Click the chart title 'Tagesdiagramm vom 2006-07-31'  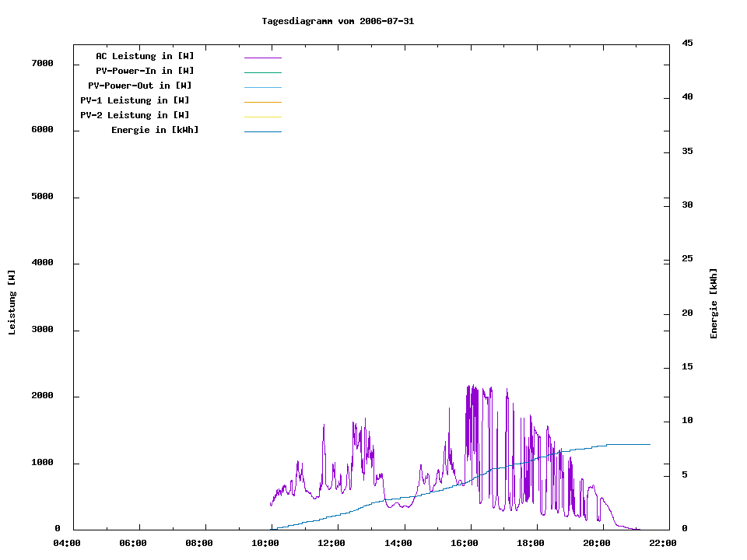click(338, 21)
